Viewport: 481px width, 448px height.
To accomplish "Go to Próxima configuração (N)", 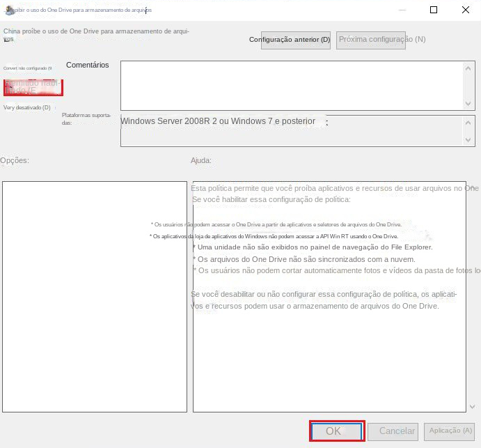I will coord(370,40).
